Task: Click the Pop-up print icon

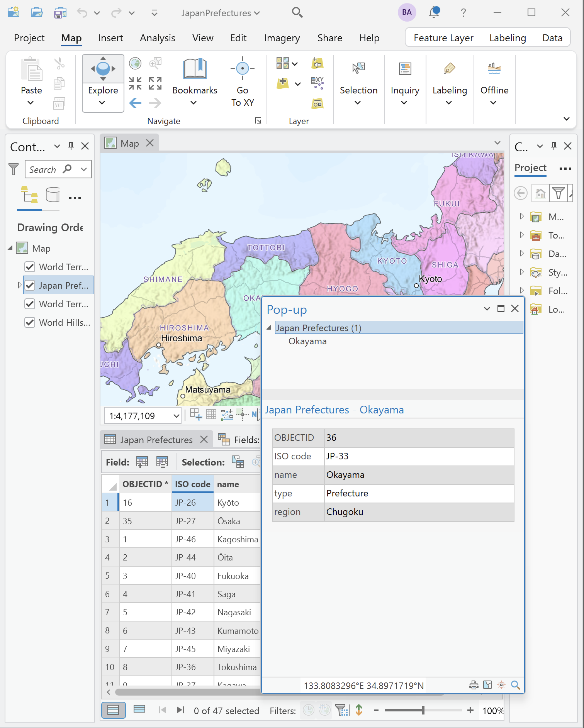Action: [x=474, y=685]
